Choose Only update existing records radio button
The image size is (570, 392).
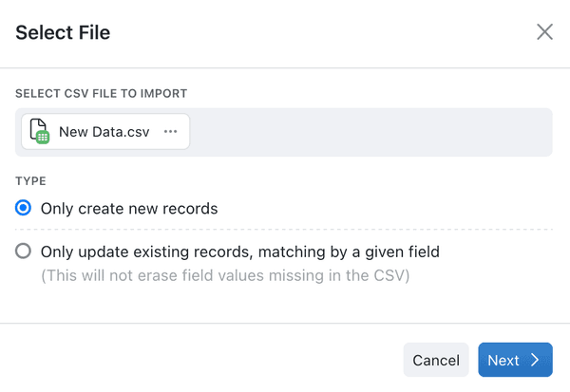point(23,251)
